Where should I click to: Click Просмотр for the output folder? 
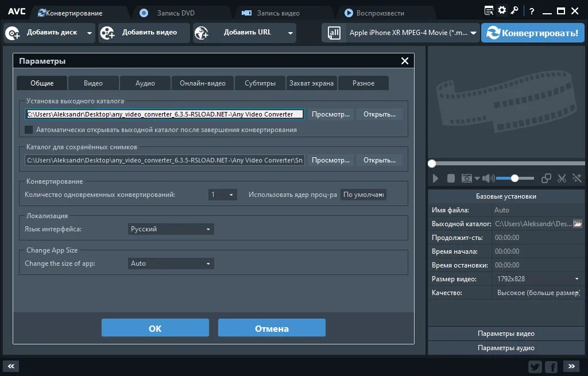[x=331, y=114]
